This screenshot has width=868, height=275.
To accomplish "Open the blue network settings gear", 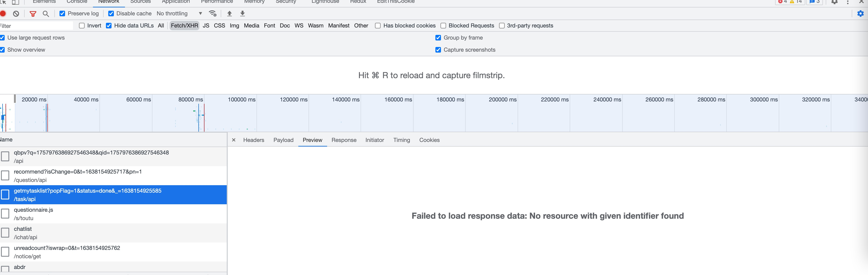I will point(860,13).
